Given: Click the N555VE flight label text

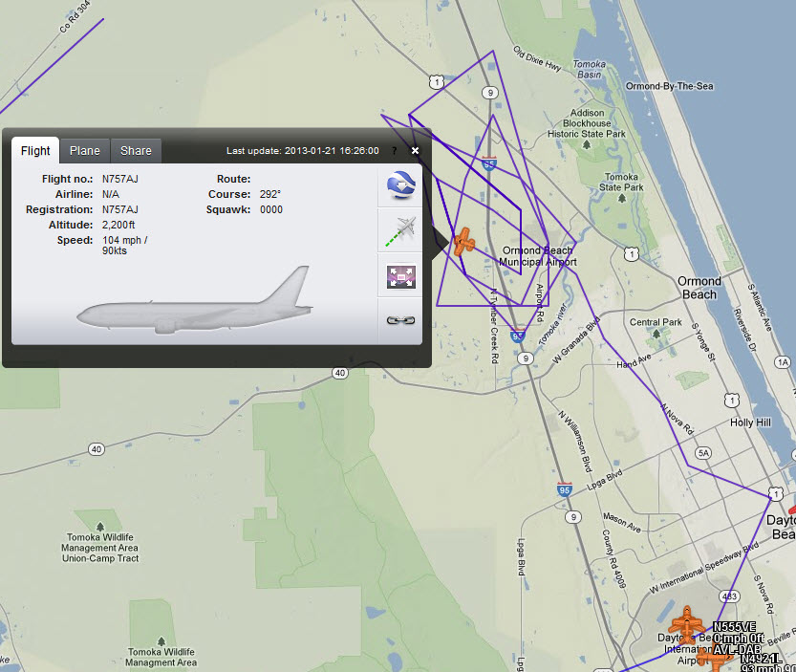Looking at the screenshot, I should point(734,627).
